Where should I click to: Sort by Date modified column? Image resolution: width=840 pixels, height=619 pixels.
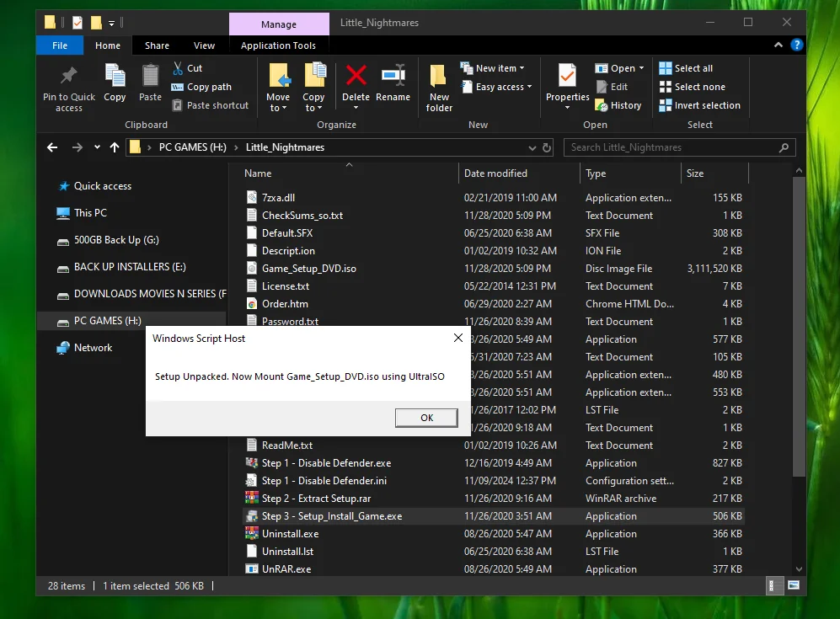(x=518, y=173)
